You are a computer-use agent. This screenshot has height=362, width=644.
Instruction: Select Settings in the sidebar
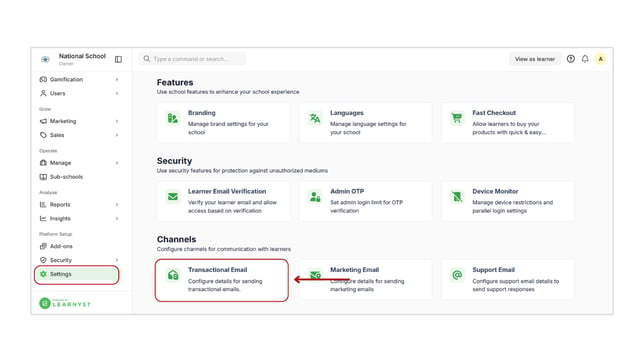[77, 274]
